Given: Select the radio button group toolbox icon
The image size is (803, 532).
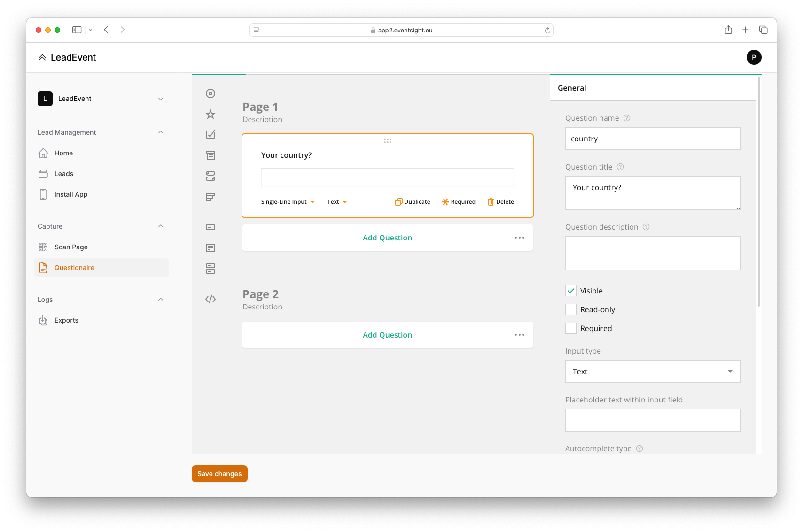Looking at the screenshot, I should click(210, 93).
